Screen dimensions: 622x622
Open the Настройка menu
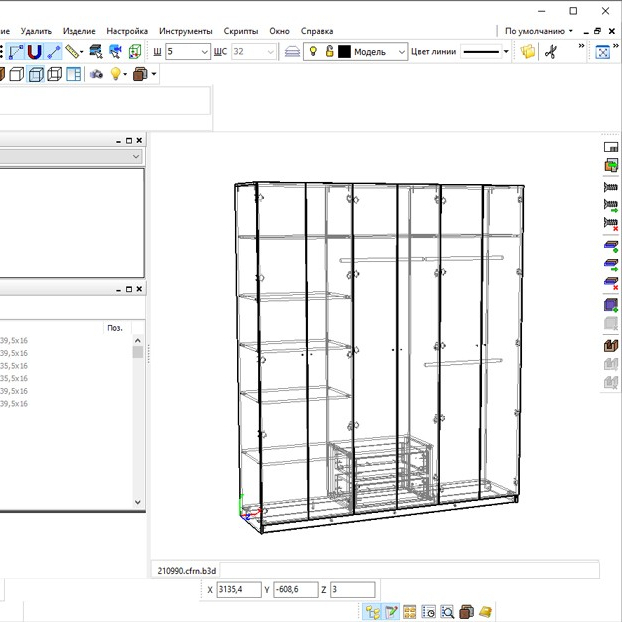pos(127,31)
